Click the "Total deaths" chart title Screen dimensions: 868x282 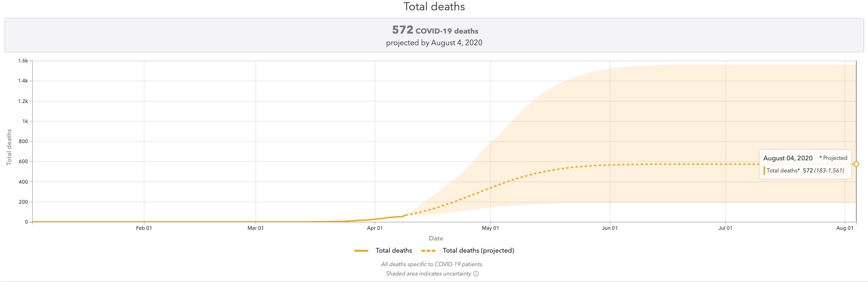click(x=434, y=7)
